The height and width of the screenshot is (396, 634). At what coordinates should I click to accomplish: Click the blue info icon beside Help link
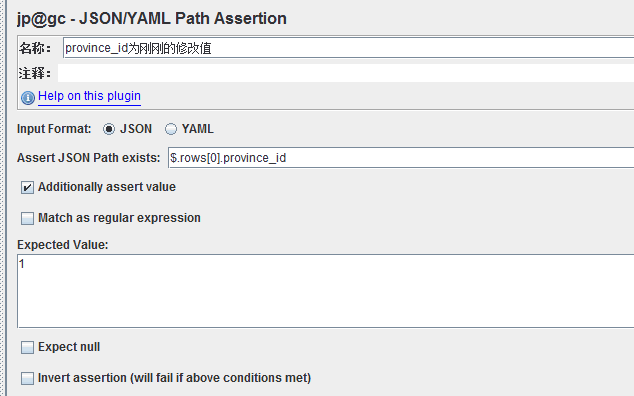28,97
